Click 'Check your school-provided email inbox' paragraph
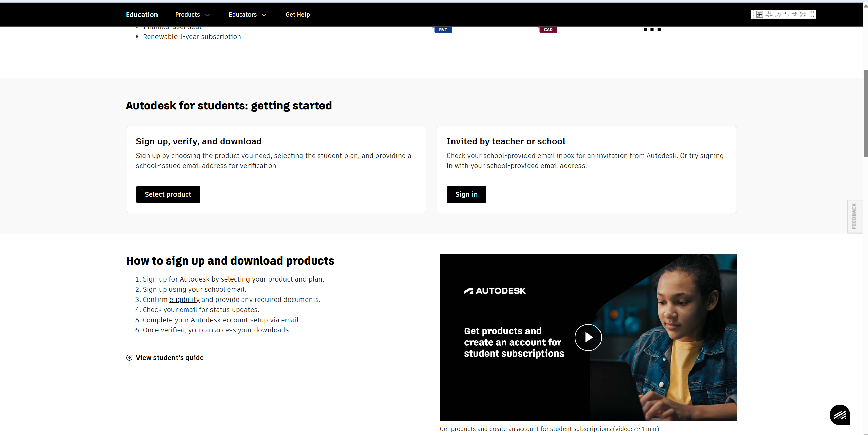 coord(585,161)
